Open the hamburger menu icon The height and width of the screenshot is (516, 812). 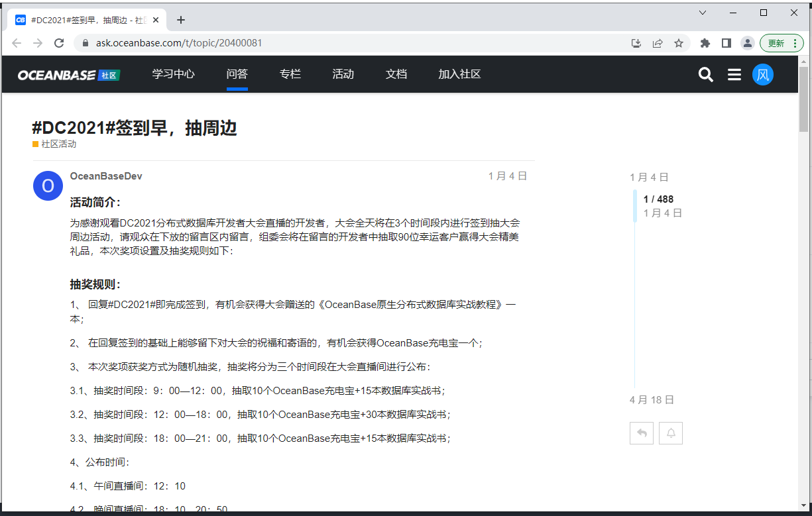point(734,75)
